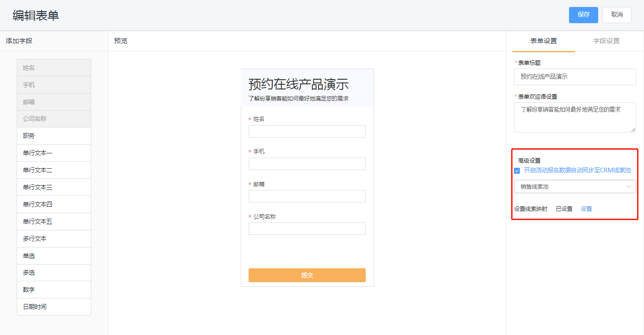Click the 姓名 input in preview
The image size is (644, 335).
coord(307,131)
